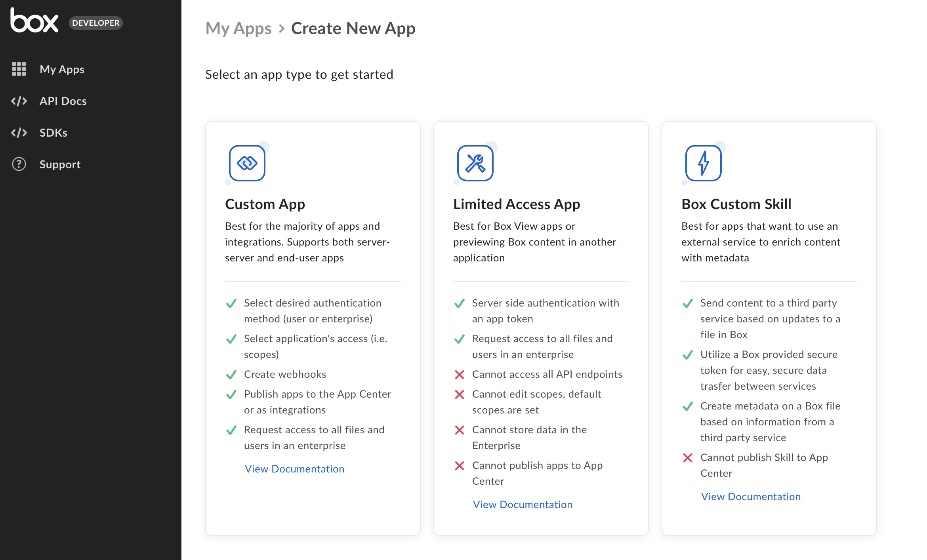
Task: Click the Limited Access App tools icon
Action: click(475, 163)
